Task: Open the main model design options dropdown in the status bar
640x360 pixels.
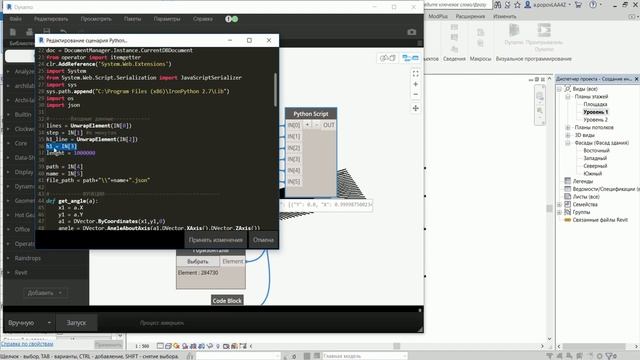Action: 364,356
